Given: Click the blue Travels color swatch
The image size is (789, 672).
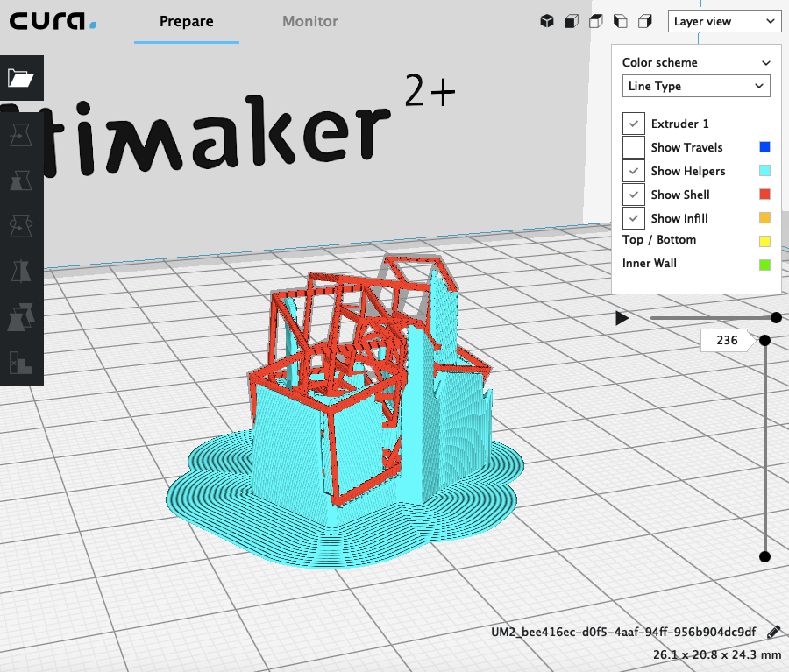Looking at the screenshot, I should coord(764,147).
